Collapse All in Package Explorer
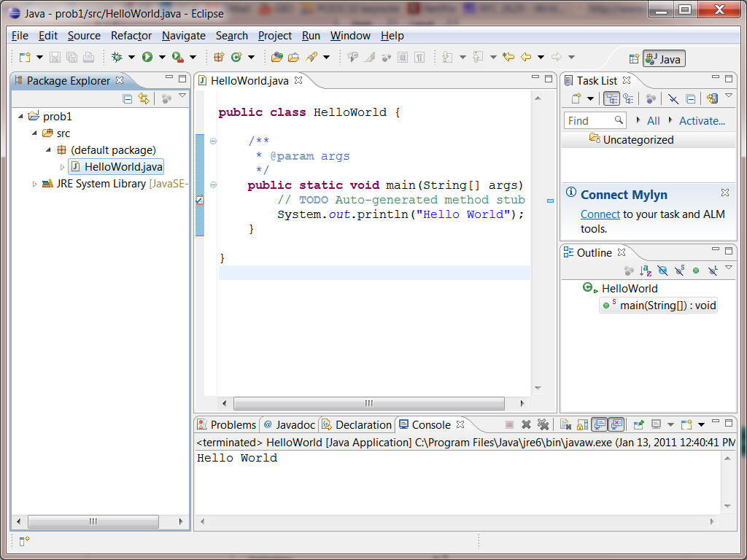 tap(127, 98)
